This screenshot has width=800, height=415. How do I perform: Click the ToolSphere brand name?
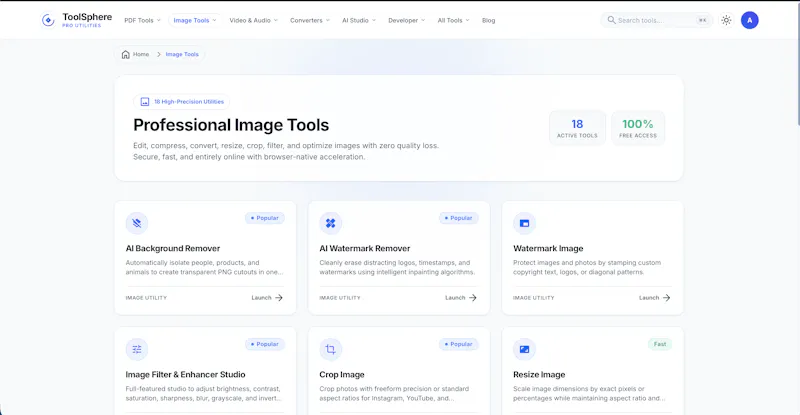pos(87,17)
